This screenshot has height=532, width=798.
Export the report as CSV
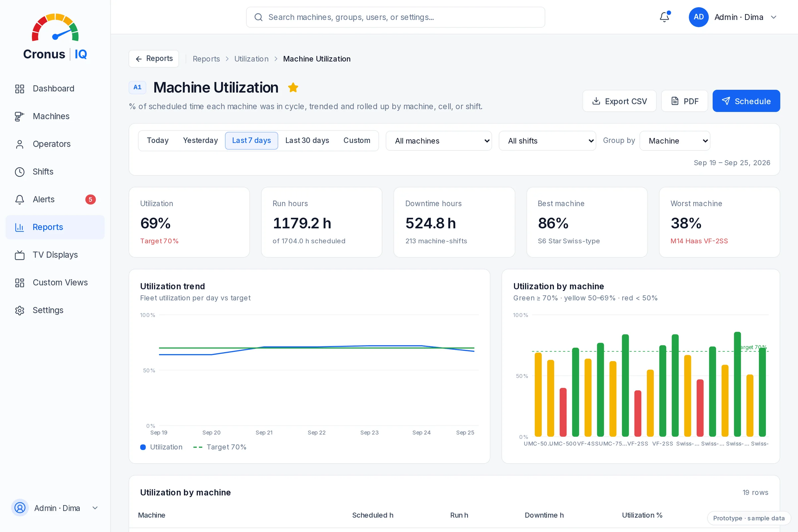pos(619,101)
